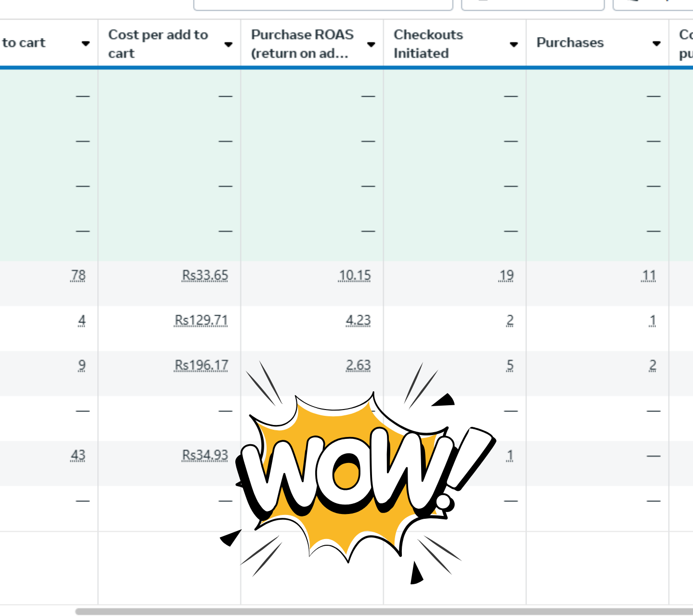Click the horizontal scrollbar at the bottom

coord(384,611)
